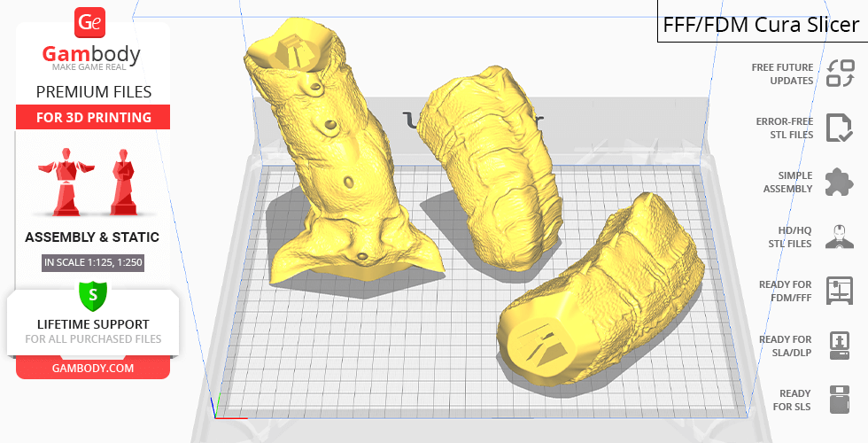868x443 pixels.
Task: Click the 'ASSEMBLY & STATIC' heading text
Action: (x=92, y=237)
